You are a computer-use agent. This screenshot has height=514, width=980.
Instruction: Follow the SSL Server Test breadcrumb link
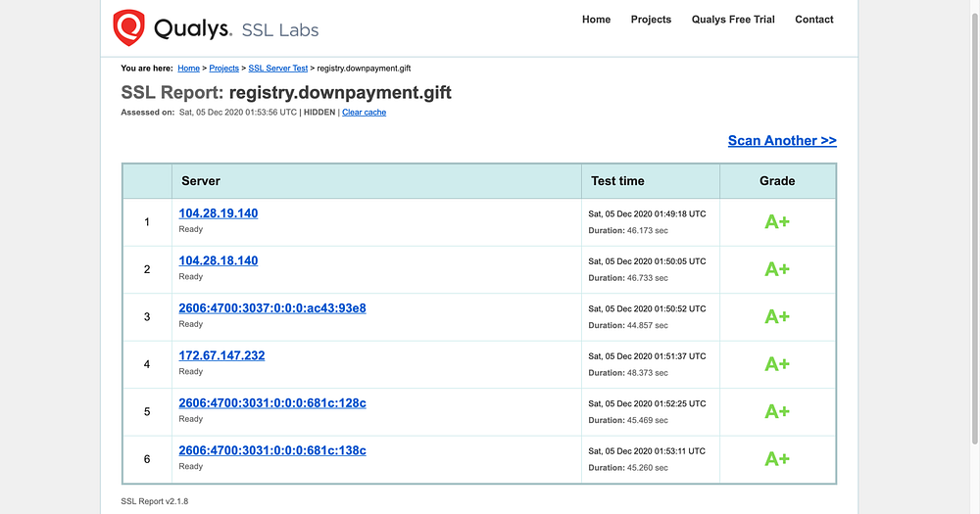click(278, 69)
